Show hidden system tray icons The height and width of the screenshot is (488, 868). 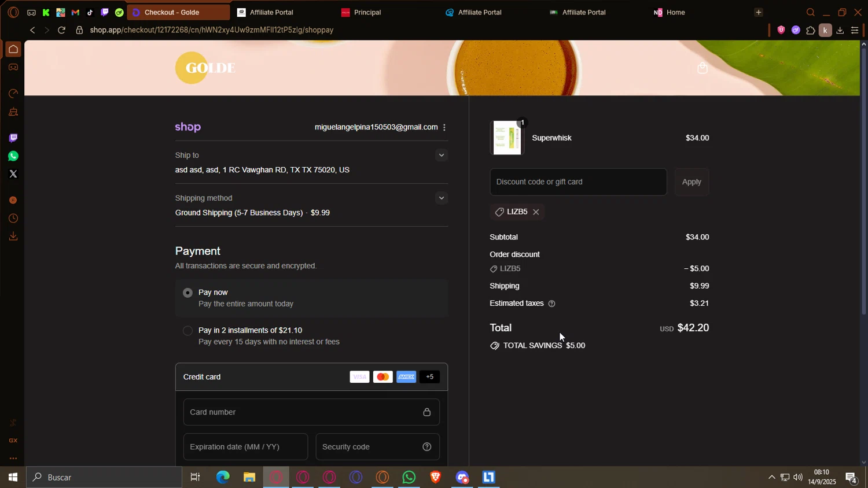[771, 477]
